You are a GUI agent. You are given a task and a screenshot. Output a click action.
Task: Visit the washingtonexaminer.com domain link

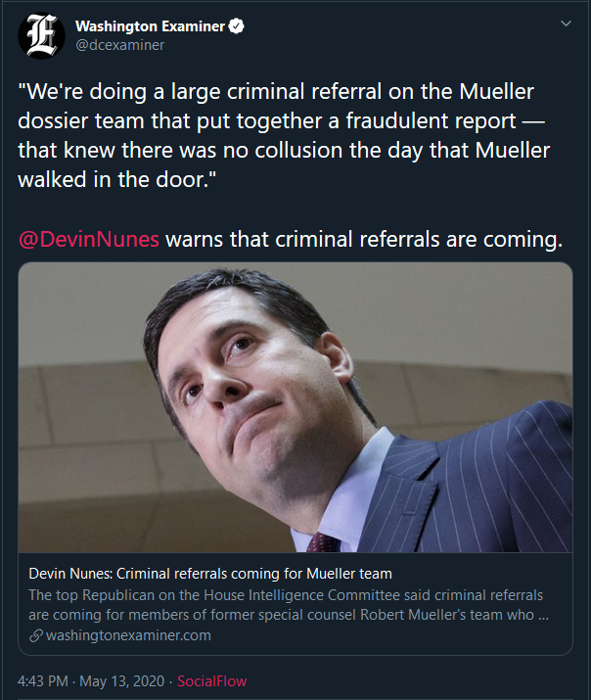(126, 635)
